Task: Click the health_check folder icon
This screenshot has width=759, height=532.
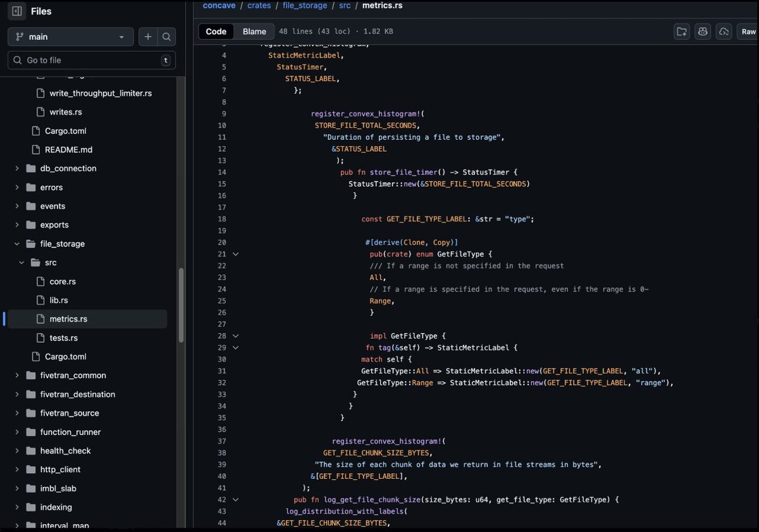Action: point(30,450)
